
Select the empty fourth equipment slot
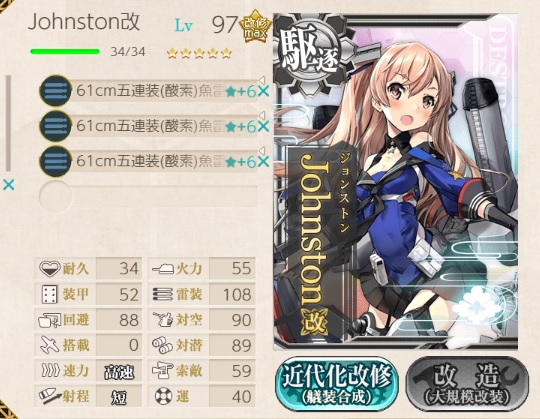pos(148,197)
